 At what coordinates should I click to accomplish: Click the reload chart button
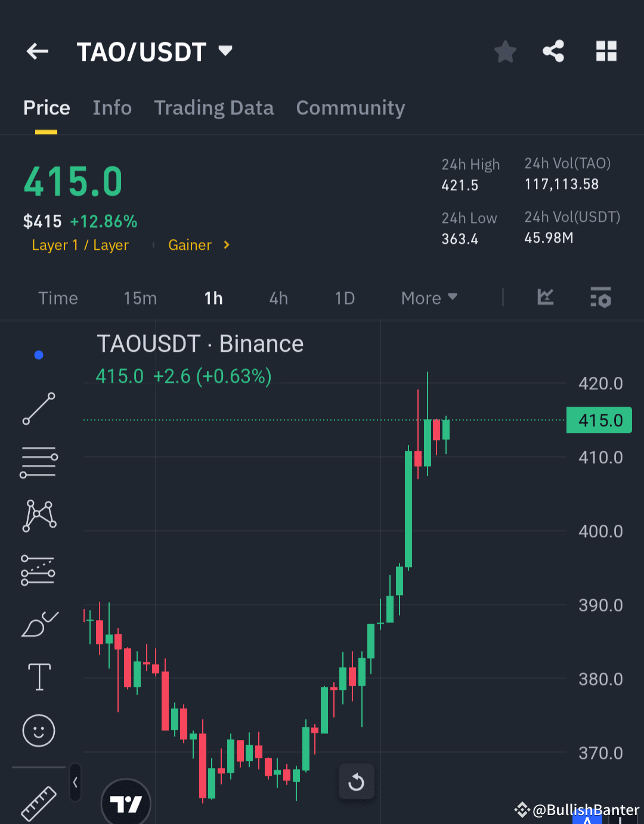pyautogui.click(x=357, y=782)
